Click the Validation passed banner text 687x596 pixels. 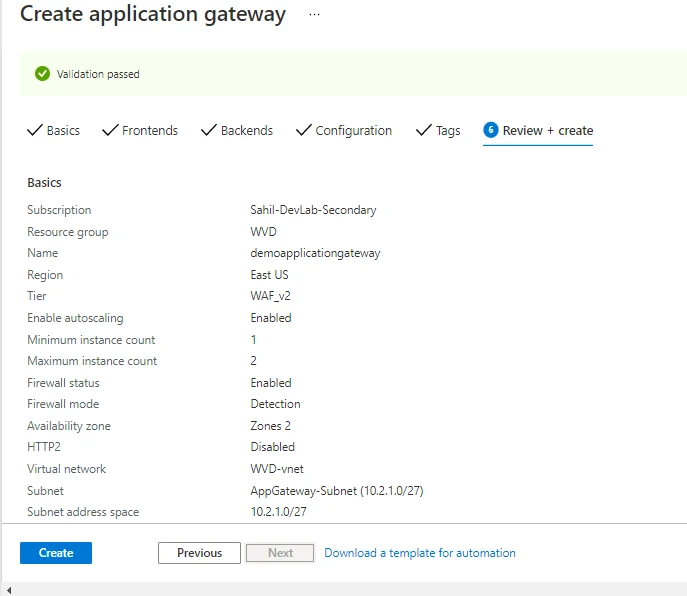[x=99, y=74]
